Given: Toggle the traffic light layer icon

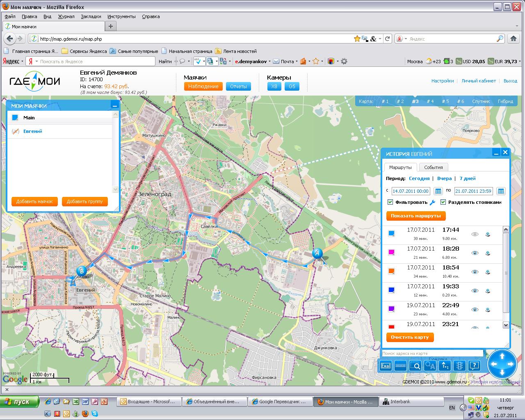Looking at the screenshot, I should pos(459,366).
